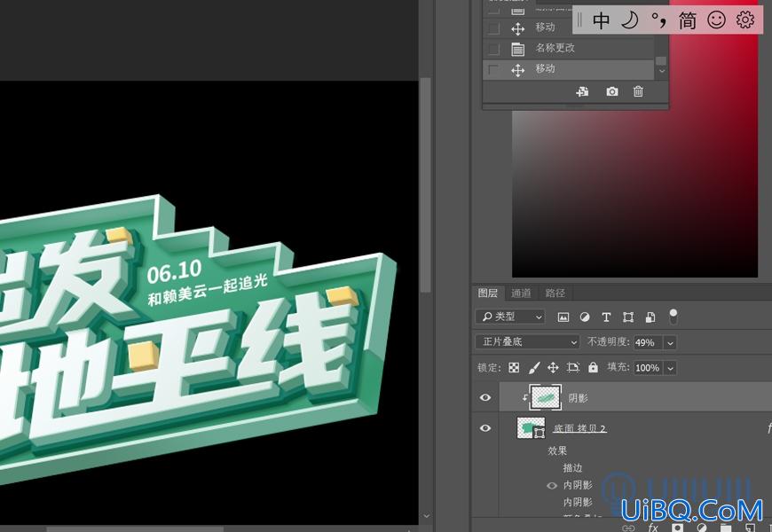Set history brush source for highlighted 移动 state
Viewport: 772px width, 532px height.
493,70
